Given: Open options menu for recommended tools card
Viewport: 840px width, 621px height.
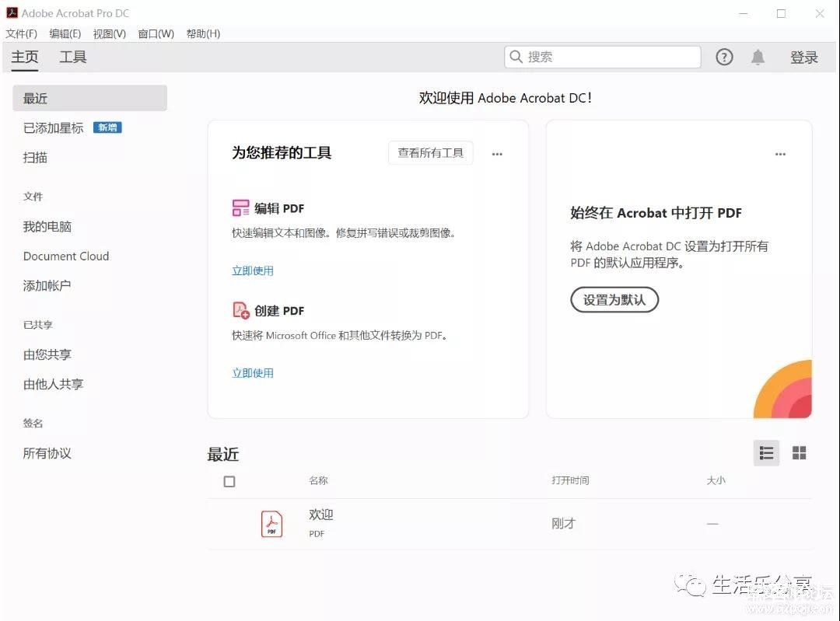Looking at the screenshot, I should tap(497, 154).
